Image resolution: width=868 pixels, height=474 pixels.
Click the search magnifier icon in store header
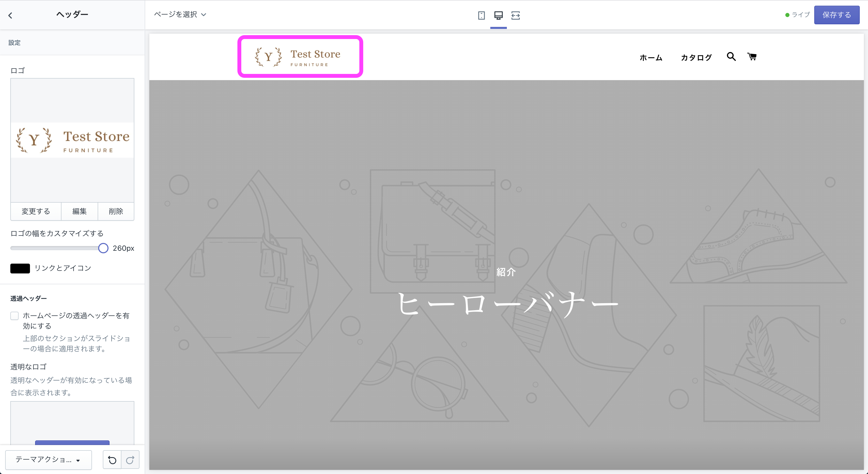pos(731,57)
